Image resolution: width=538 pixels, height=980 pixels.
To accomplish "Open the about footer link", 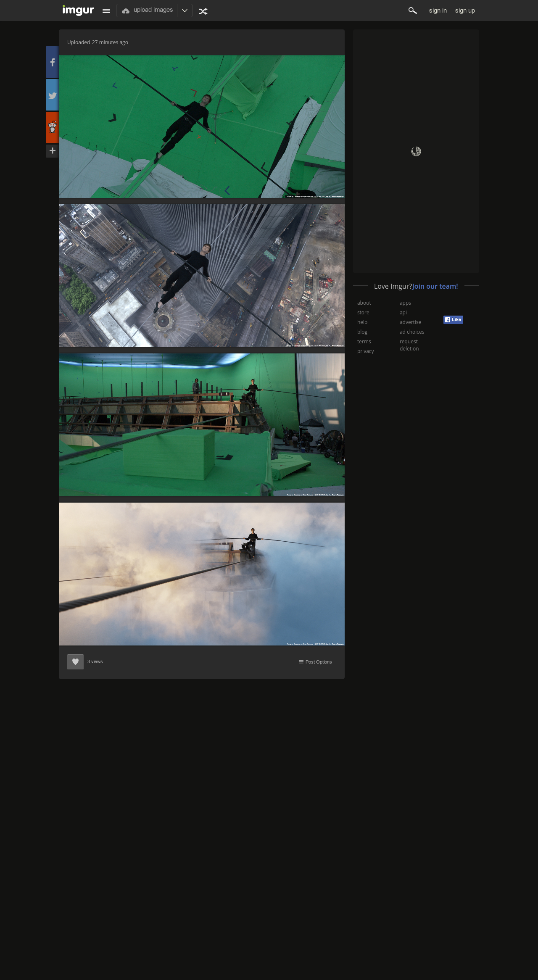I will coord(364,303).
